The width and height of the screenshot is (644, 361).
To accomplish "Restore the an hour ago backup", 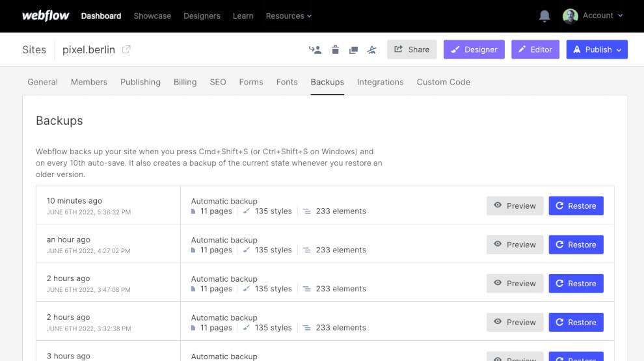I will [576, 245].
